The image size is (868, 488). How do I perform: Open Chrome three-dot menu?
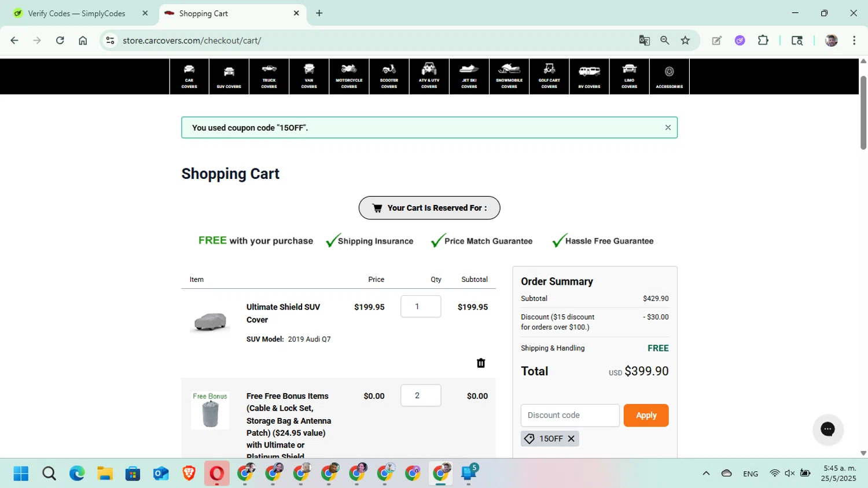point(854,41)
